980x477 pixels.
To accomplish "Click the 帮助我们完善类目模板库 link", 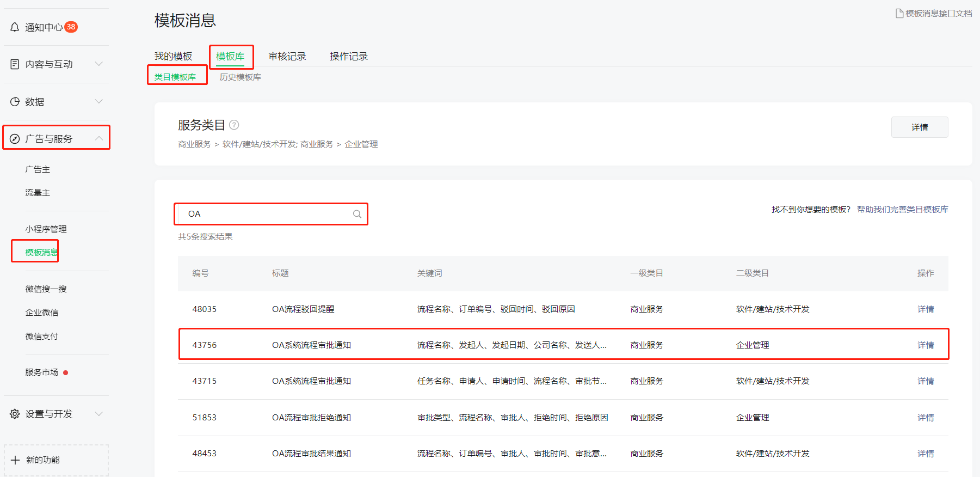I will coord(902,210).
